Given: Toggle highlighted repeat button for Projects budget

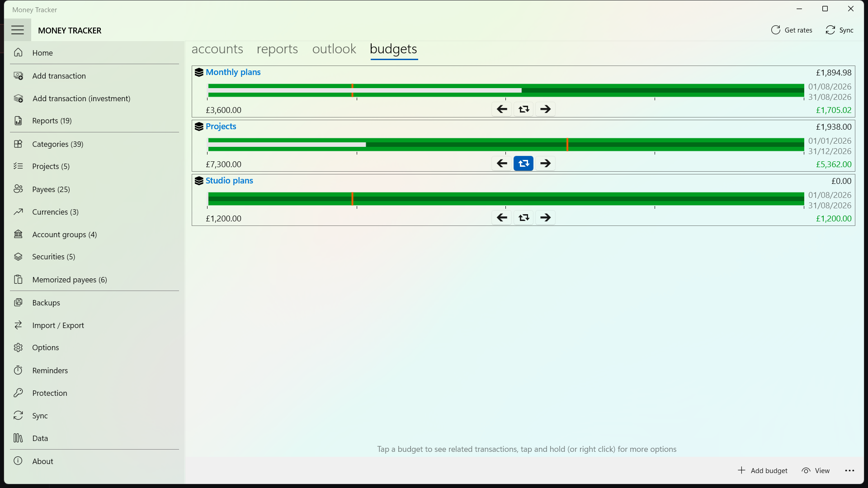Looking at the screenshot, I should [524, 164].
